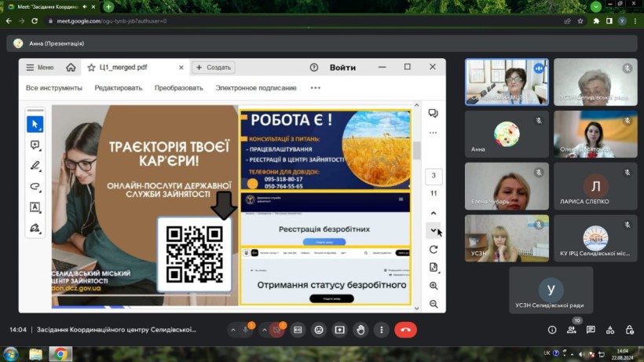Open the Редактировать tab
This screenshot has height=362, width=644.
[119, 88]
